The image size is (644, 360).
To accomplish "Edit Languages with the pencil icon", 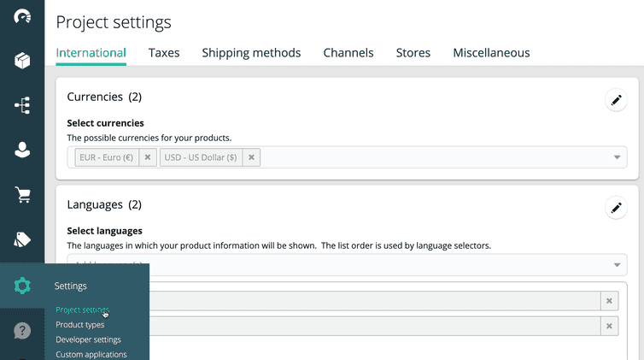I will (x=615, y=208).
